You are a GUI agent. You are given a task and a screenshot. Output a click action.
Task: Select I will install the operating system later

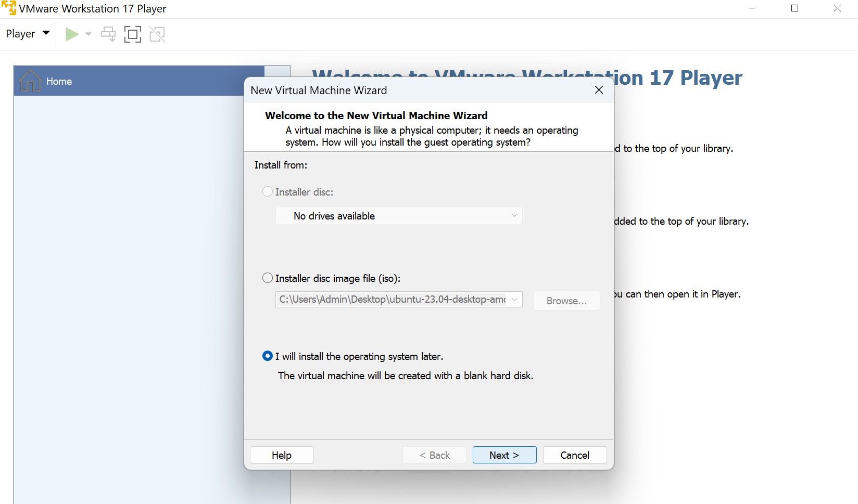[268, 356]
